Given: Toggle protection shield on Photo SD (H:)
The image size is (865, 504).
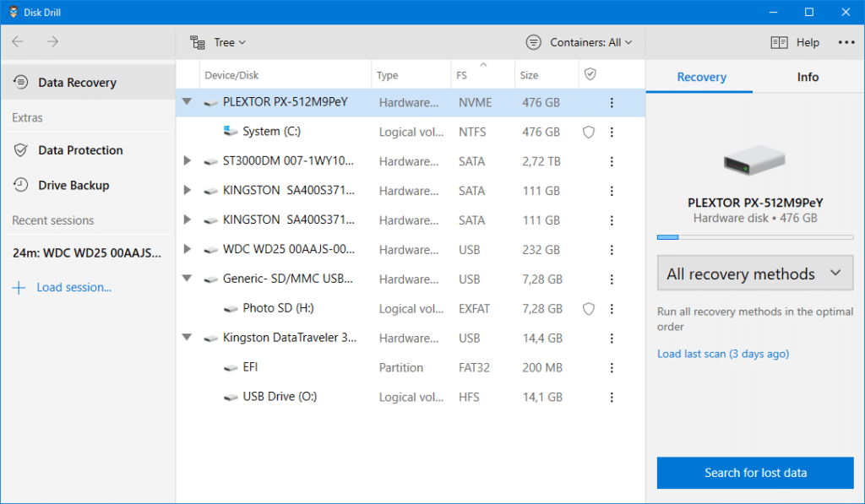Looking at the screenshot, I should click(588, 308).
